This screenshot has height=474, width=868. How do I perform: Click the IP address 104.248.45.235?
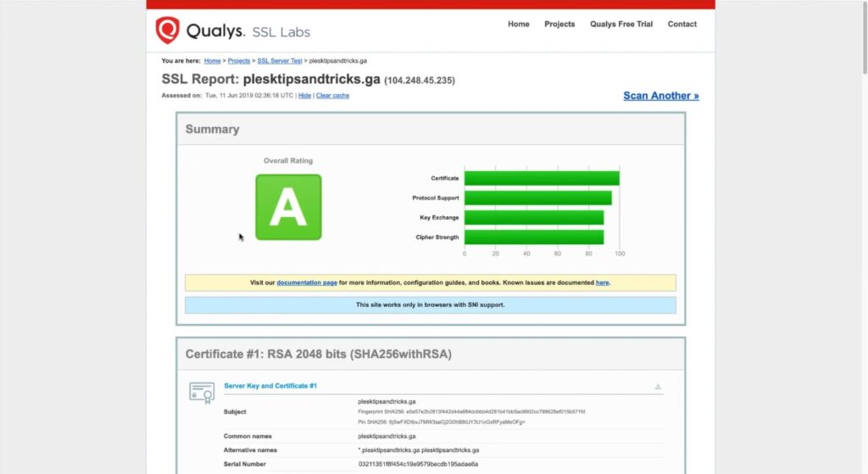click(x=420, y=81)
